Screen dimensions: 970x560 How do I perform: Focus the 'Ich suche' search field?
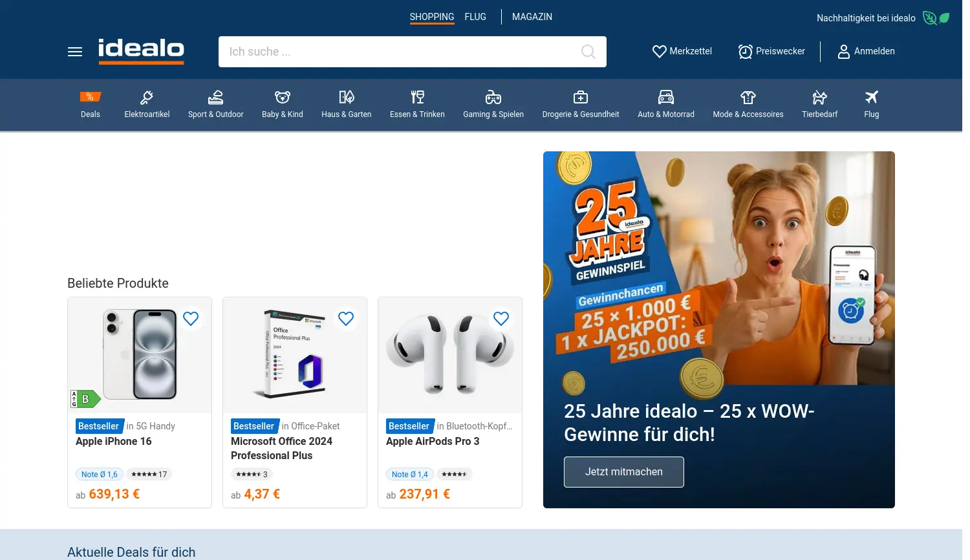pos(394,52)
